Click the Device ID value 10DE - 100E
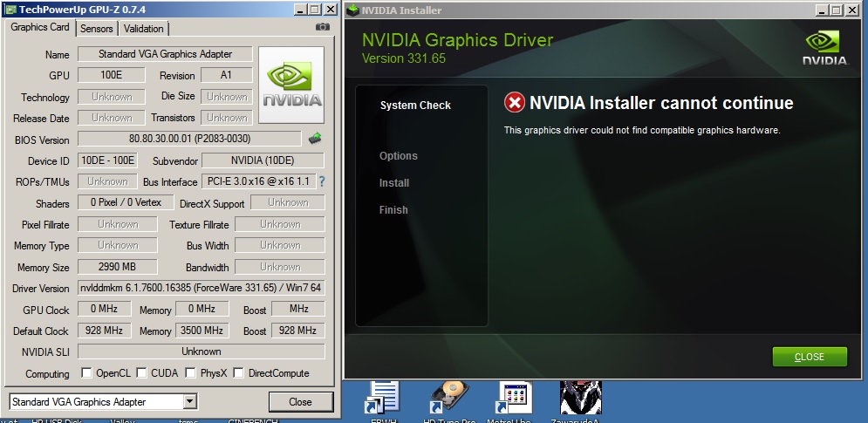This screenshot has height=423, width=868. [108, 160]
